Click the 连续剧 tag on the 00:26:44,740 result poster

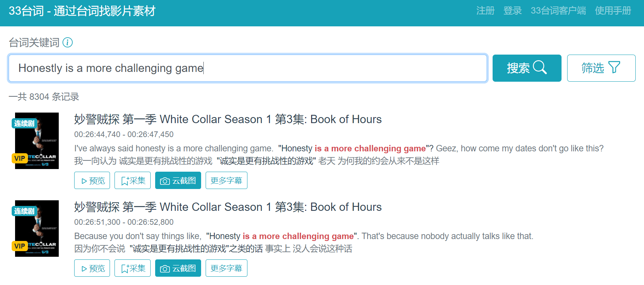point(24,123)
